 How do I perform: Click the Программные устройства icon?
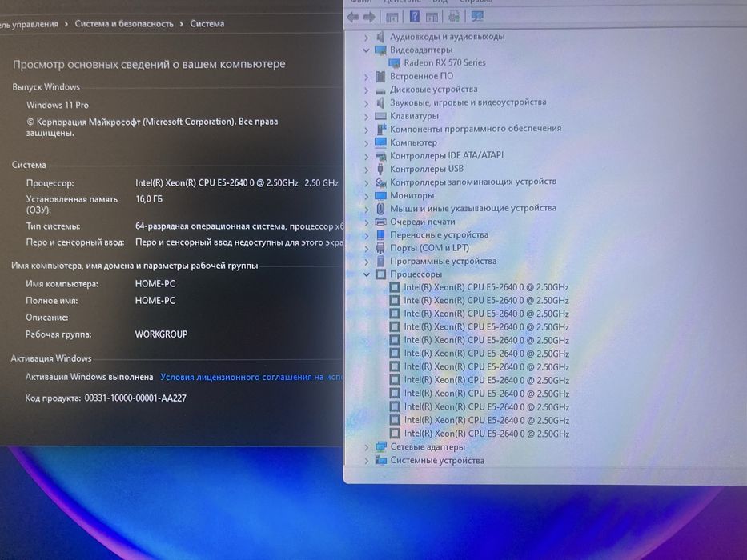click(x=380, y=261)
